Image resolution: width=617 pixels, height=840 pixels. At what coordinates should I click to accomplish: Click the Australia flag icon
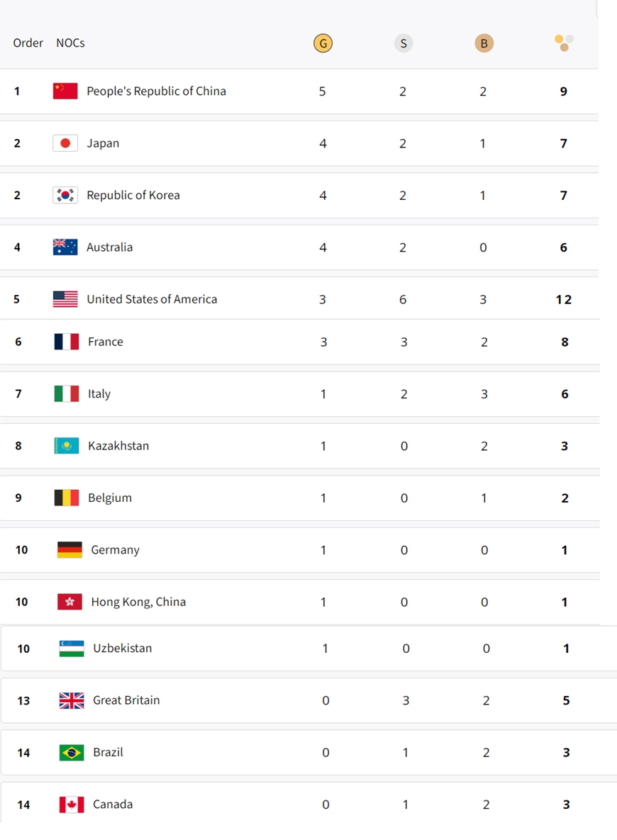[x=65, y=247]
